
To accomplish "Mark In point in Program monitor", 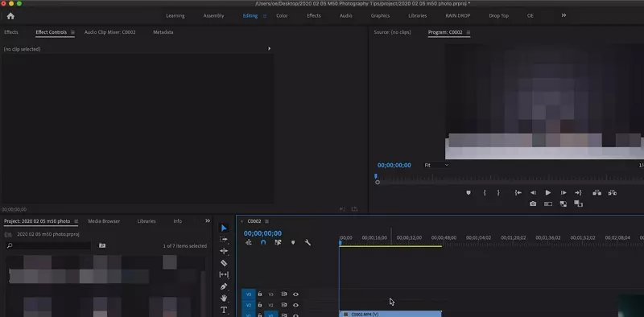I will (x=485, y=192).
